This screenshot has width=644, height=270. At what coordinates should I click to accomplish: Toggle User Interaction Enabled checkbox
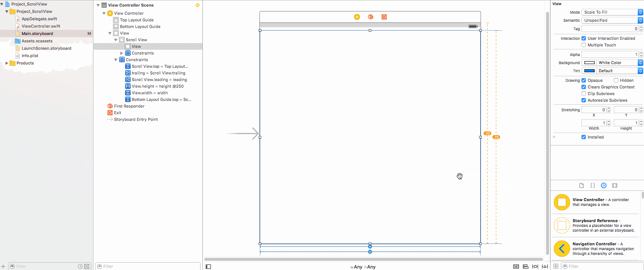(584, 38)
